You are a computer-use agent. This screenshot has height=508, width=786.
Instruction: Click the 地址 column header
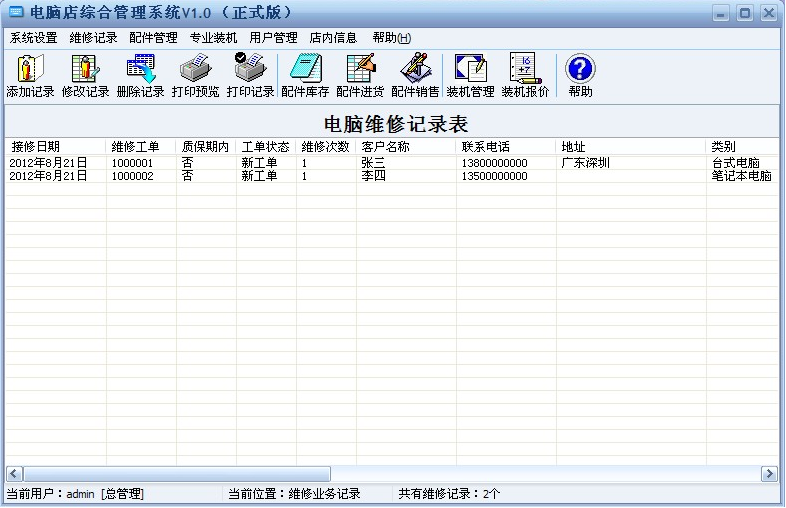click(x=631, y=146)
